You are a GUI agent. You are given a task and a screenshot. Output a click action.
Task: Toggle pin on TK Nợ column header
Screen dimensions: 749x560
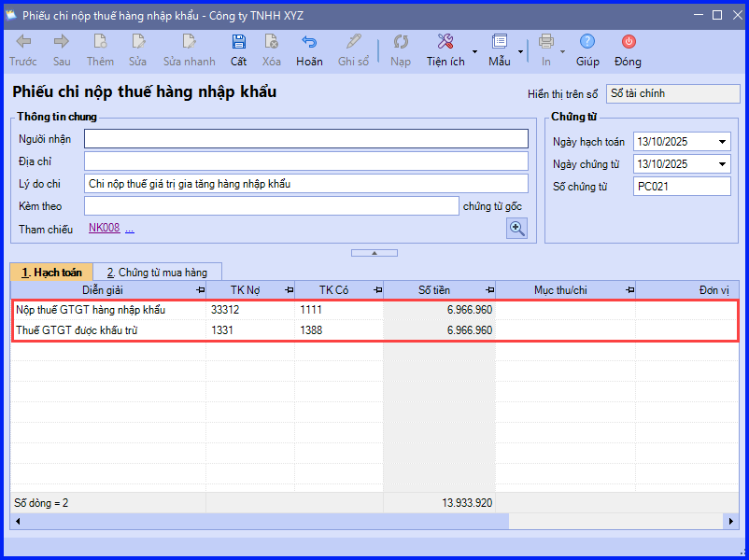click(x=290, y=289)
